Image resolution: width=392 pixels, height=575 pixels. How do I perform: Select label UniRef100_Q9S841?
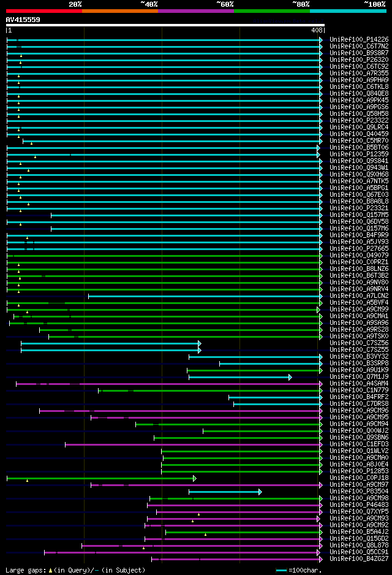tap(359, 161)
